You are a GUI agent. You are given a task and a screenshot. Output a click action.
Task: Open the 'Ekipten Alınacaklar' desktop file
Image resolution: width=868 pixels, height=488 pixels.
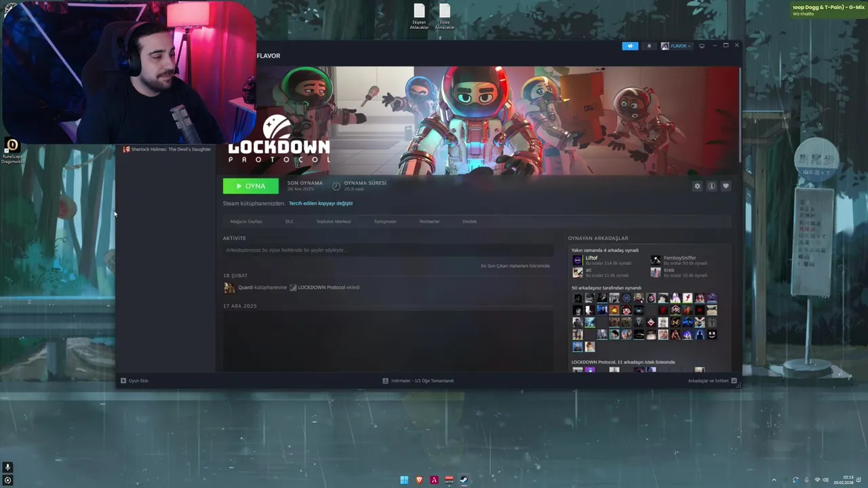click(x=419, y=17)
